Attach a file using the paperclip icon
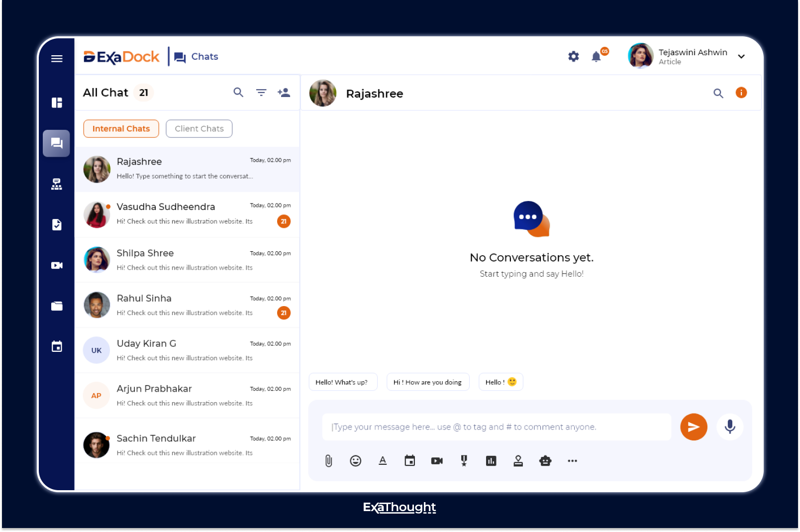Screen dimensions: 800x532 [328, 461]
